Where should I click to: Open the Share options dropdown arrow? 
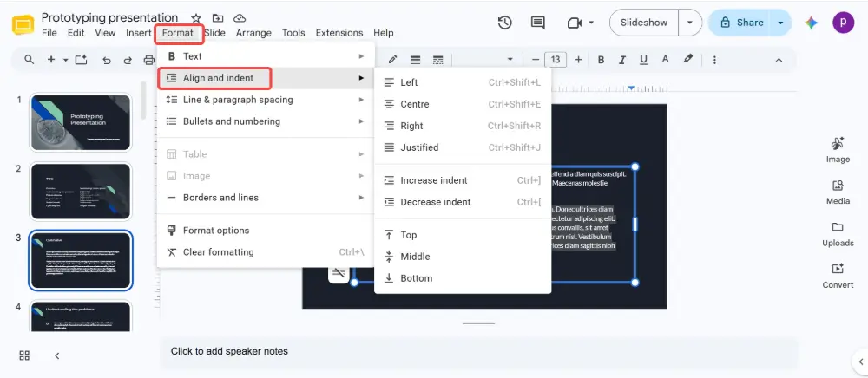coord(780,23)
